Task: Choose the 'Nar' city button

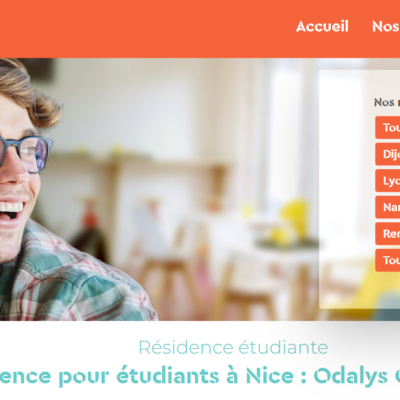Action: (388, 207)
